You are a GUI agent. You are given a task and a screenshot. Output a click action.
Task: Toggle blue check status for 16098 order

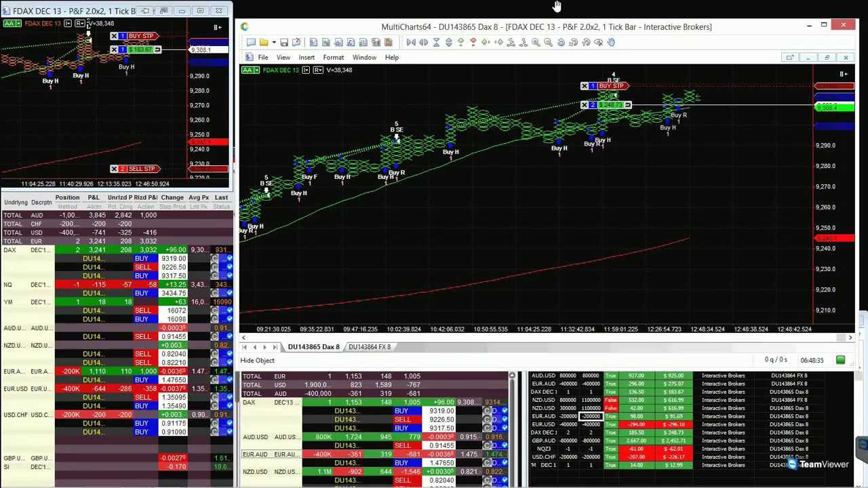229,319
